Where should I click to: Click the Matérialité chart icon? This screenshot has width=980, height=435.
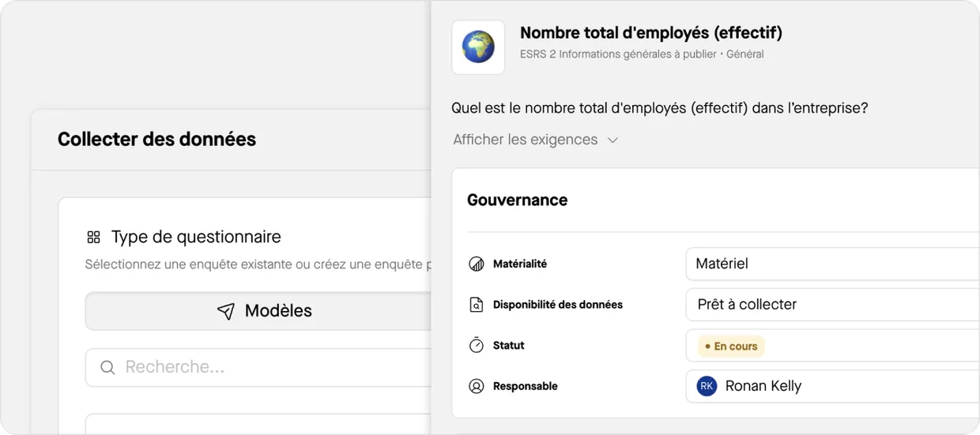476,264
